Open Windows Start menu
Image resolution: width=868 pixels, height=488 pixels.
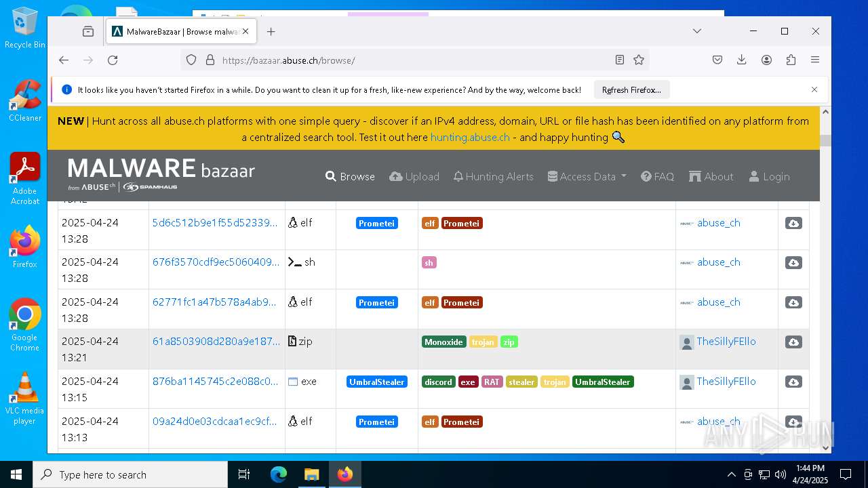(x=16, y=474)
